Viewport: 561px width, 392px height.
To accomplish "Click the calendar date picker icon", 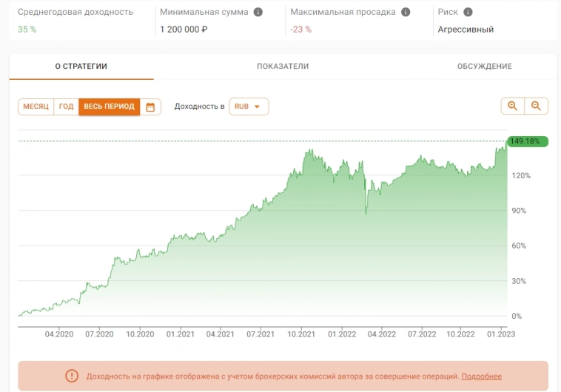I will [150, 107].
